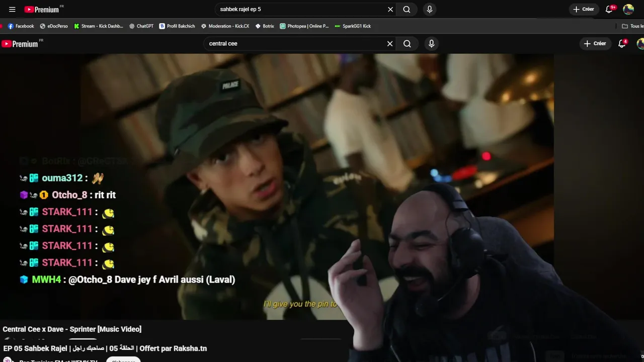This screenshot has height=362, width=644.
Task: Open the Botrix bookmark
Action: tap(265, 26)
